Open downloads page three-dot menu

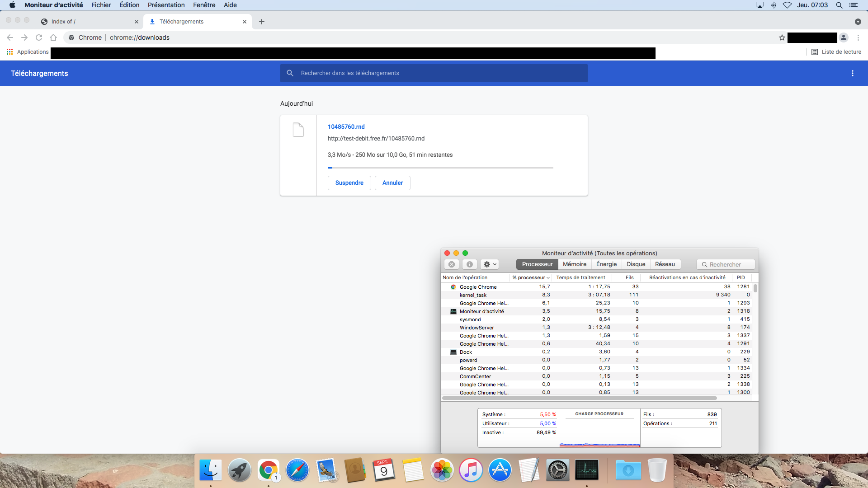852,73
